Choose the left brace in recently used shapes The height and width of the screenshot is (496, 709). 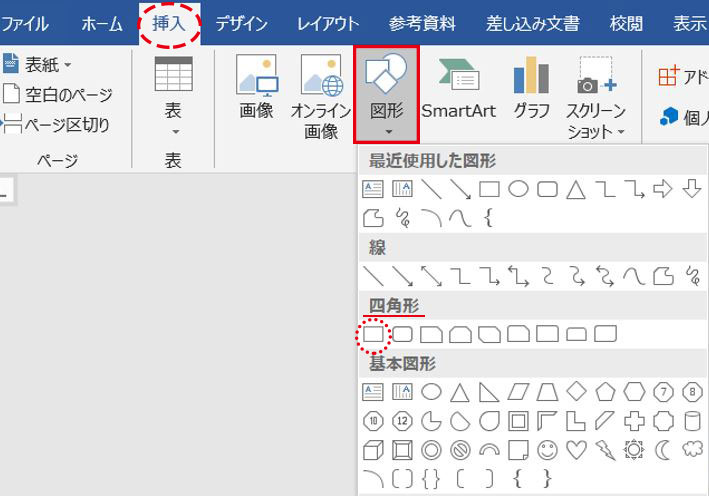pyautogui.click(x=488, y=218)
